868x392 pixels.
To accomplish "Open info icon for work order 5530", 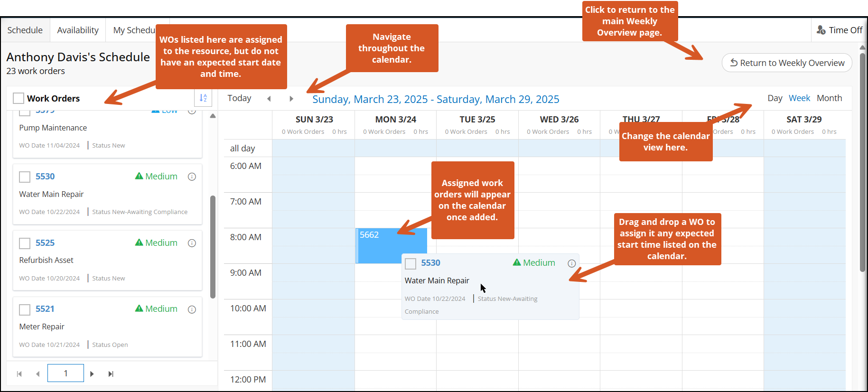I will coord(192,177).
